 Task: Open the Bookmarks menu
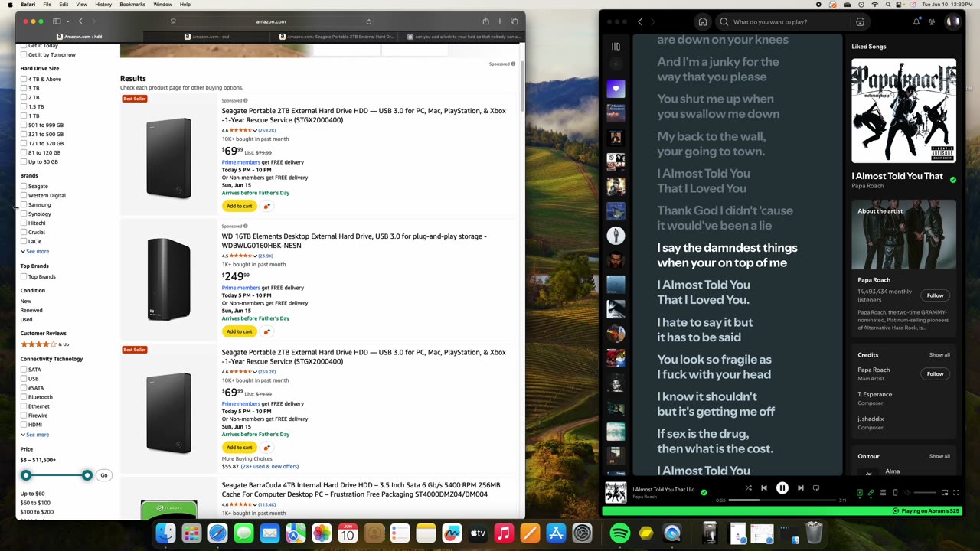tap(132, 5)
